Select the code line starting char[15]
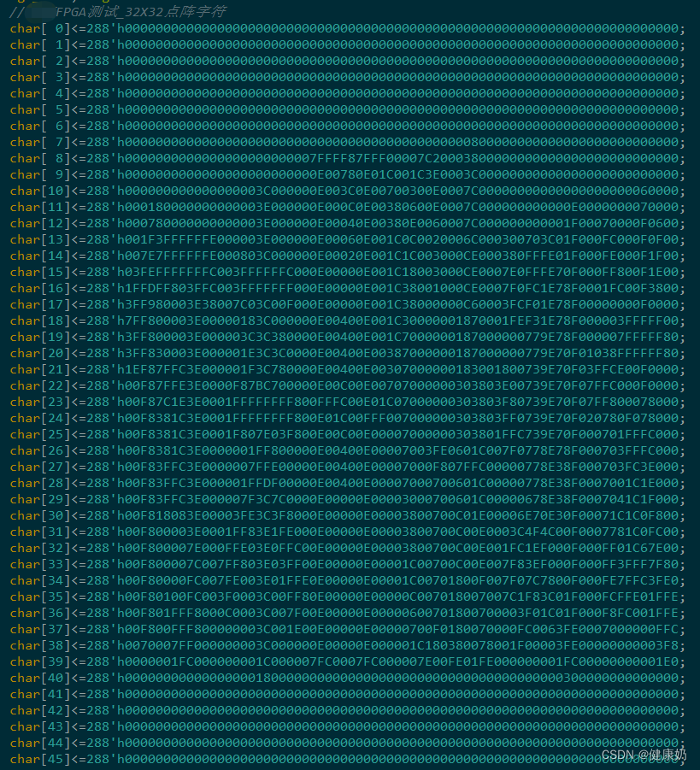This screenshot has width=700, height=770. (347, 272)
